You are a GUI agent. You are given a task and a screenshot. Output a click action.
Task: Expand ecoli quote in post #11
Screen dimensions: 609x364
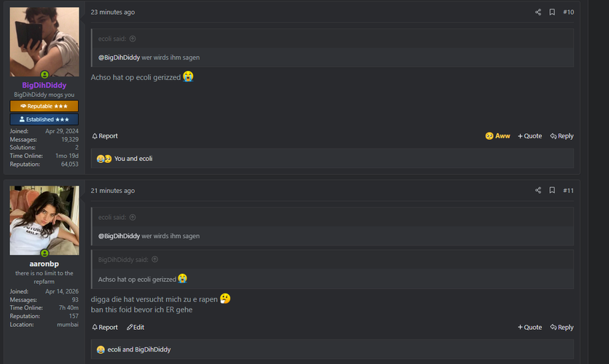point(133,217)
